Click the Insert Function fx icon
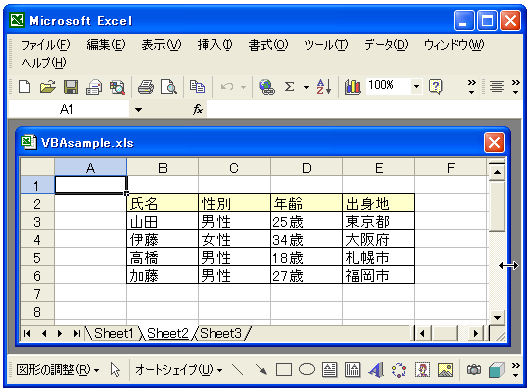Image resolution: width=531 pixels, height=391 pixels. point(198,109)
